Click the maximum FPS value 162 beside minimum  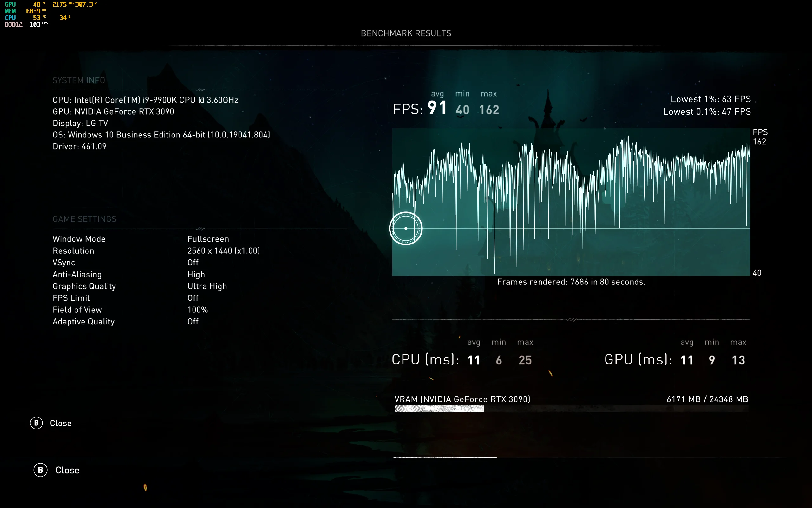point(489,110)
